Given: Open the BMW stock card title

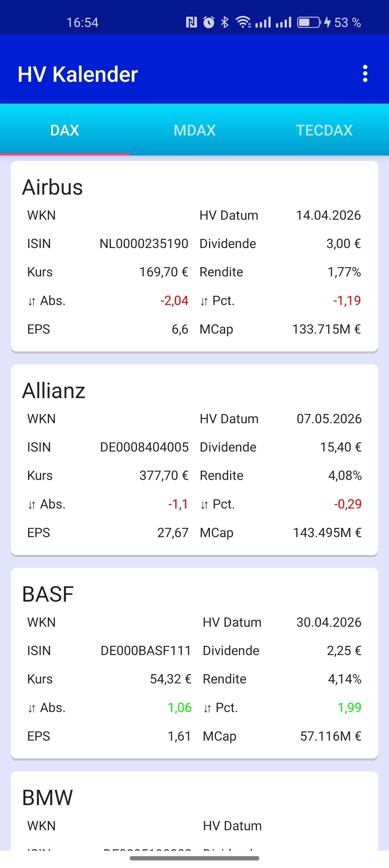Looking at the screenshot, I should (47, 798).
